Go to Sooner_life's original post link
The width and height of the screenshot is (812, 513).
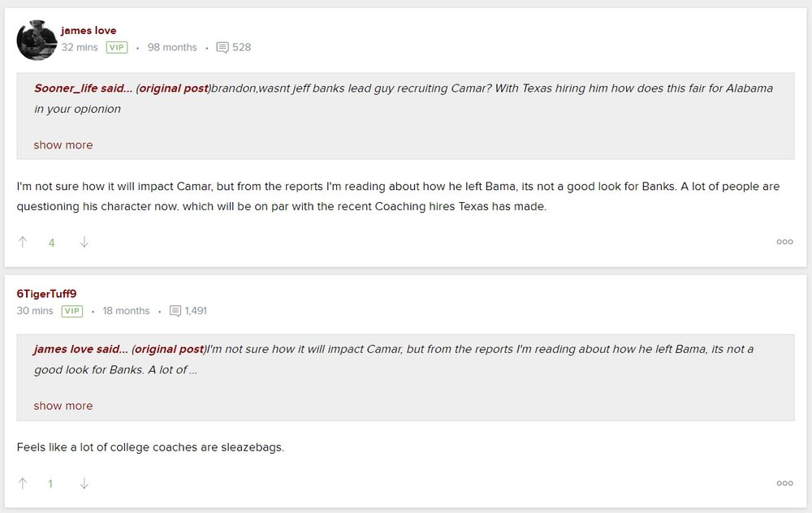[174, 88]
